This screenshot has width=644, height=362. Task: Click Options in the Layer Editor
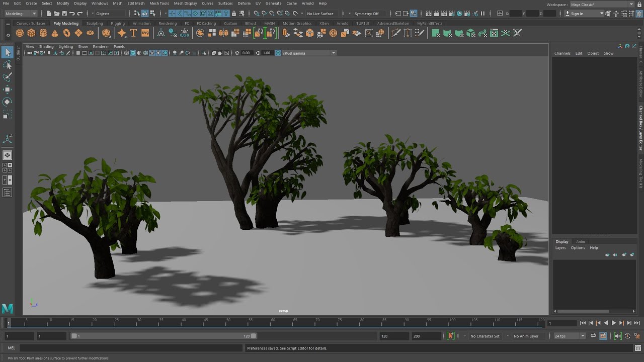click(x=578, y=248)
